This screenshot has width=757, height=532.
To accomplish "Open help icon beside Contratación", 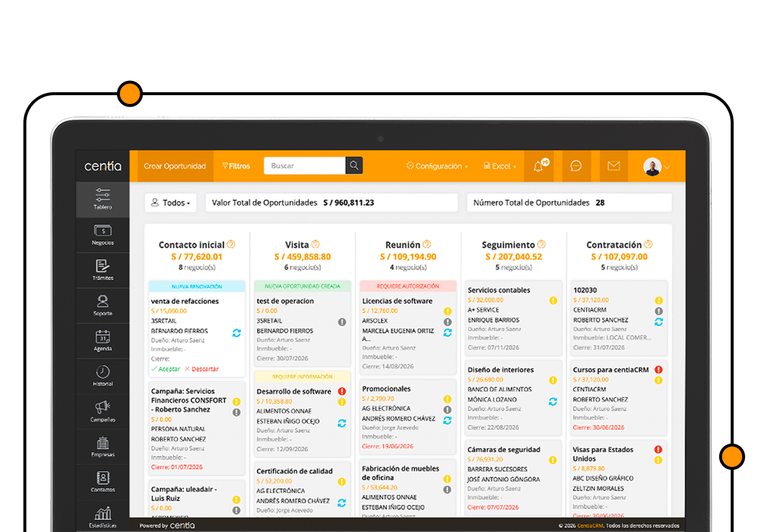I will pos(648,244).
